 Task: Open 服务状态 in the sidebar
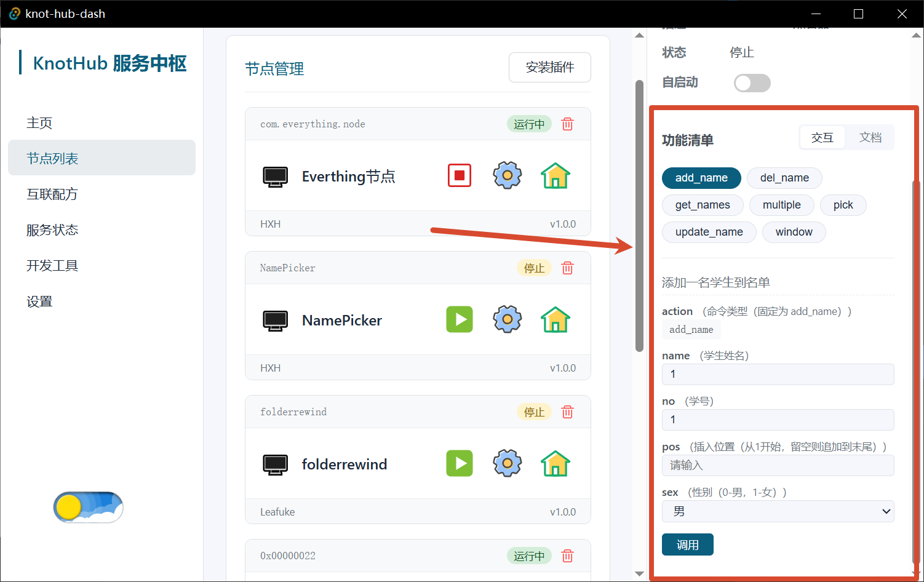tap(102, 230)
